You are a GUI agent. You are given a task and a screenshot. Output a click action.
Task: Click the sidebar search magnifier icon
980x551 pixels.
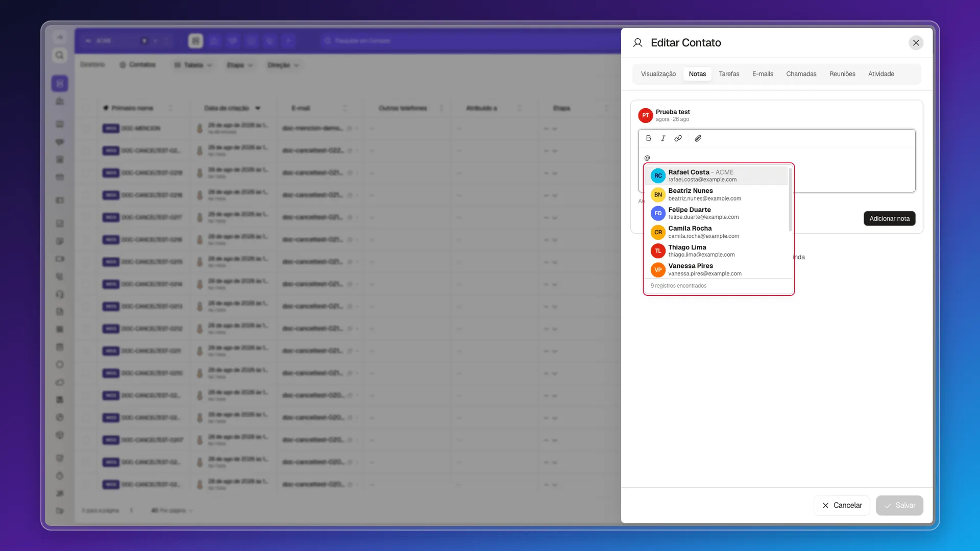pos(60,55)
